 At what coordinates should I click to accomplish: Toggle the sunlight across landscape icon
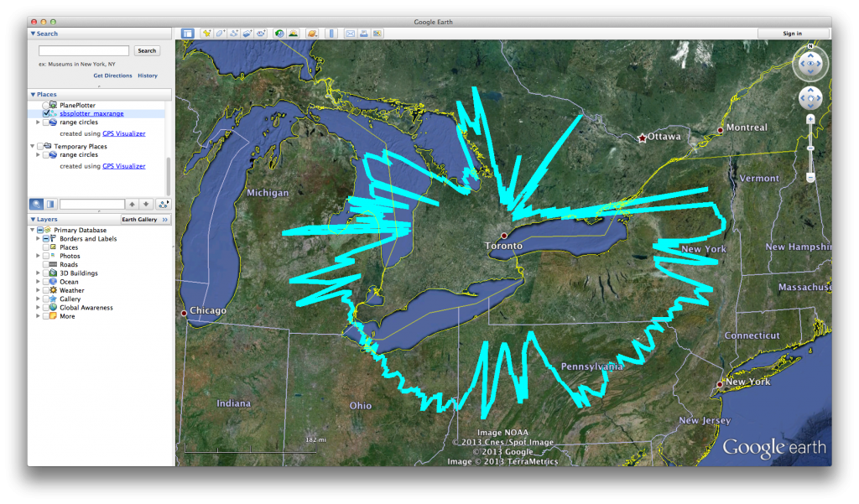click(294, 34)
